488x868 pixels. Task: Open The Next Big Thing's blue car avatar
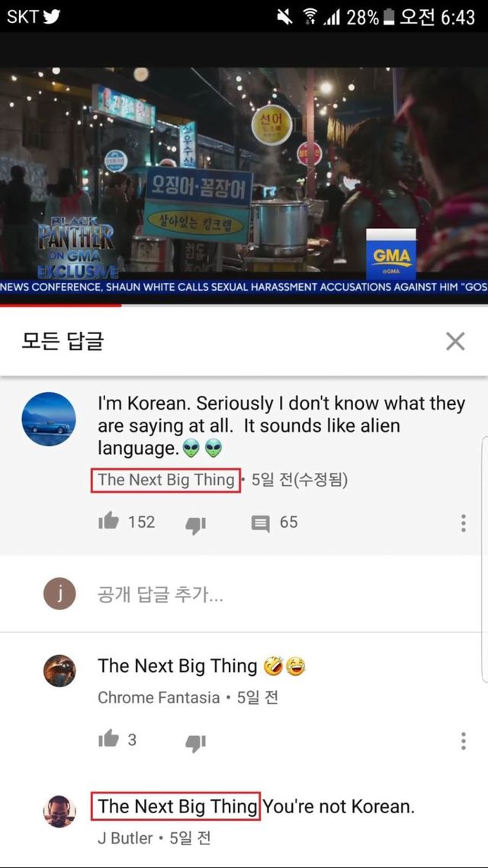tap(49, 419)
